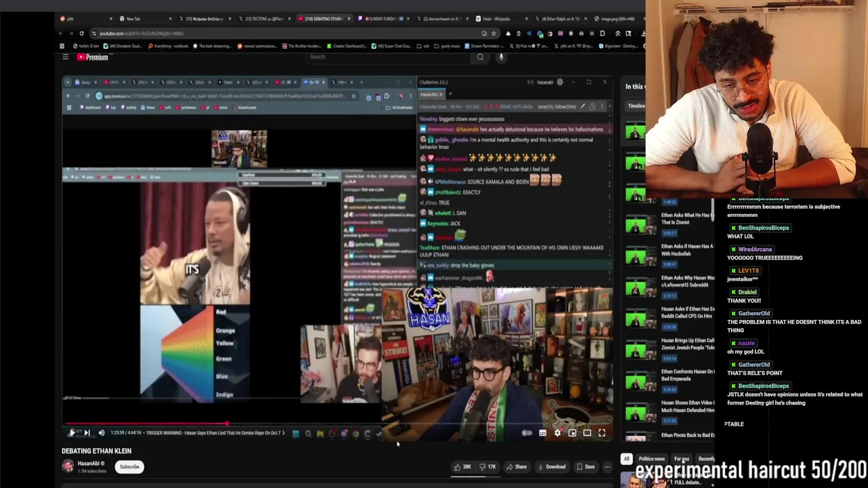Like the video with 38K likes
The height and width of the screenshot is (488, 868).
pos(463,466)
